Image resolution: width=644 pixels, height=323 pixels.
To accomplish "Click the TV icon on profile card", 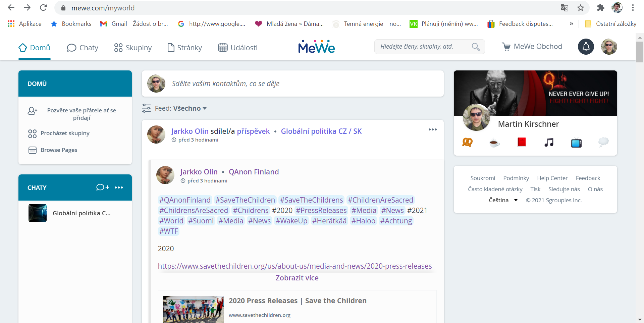I will click(576, 143).
